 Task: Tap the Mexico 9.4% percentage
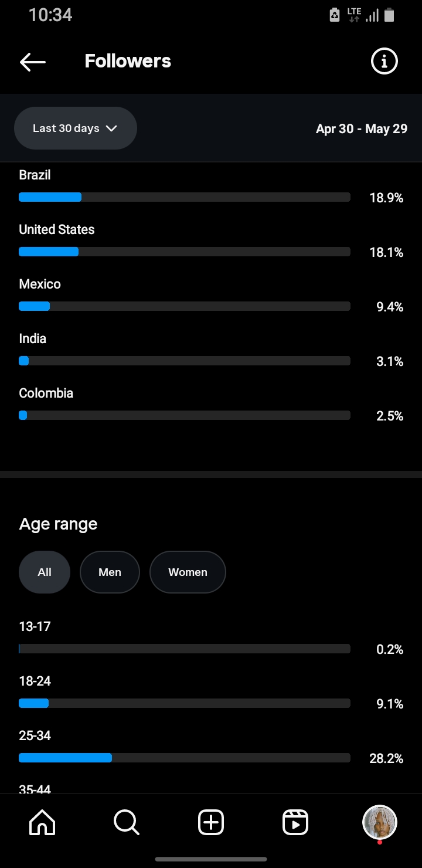(390, 307)
